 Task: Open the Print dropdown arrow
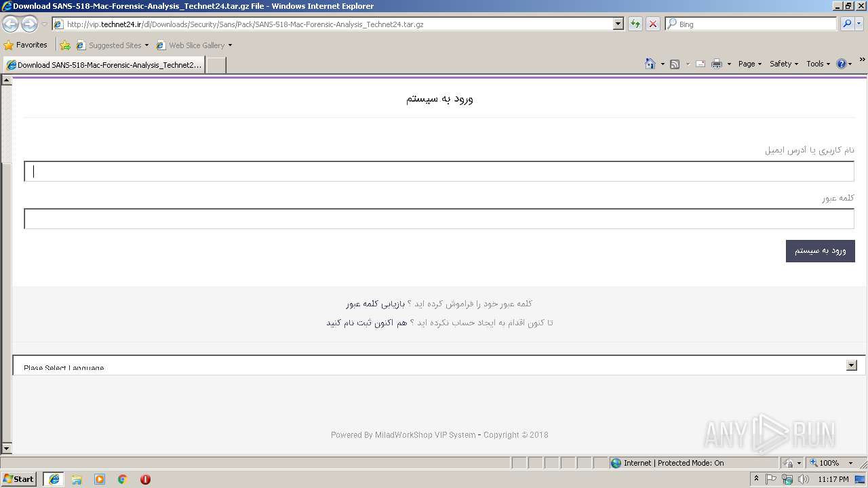729,64
